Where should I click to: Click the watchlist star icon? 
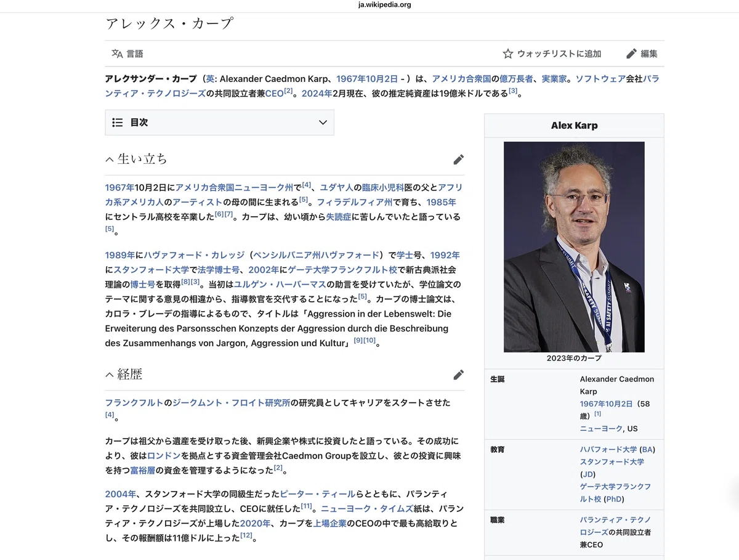(508, 54)
